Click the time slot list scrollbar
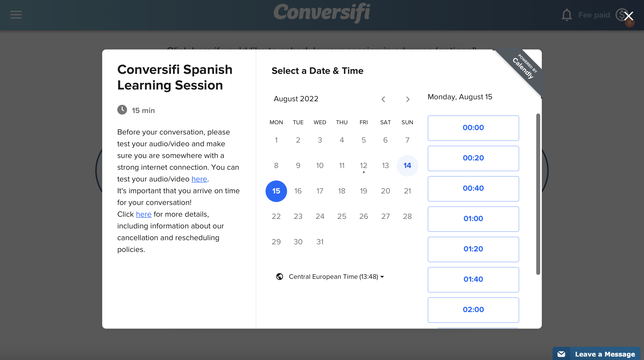The width and height of the screenshot is (644, 360). 538,194
